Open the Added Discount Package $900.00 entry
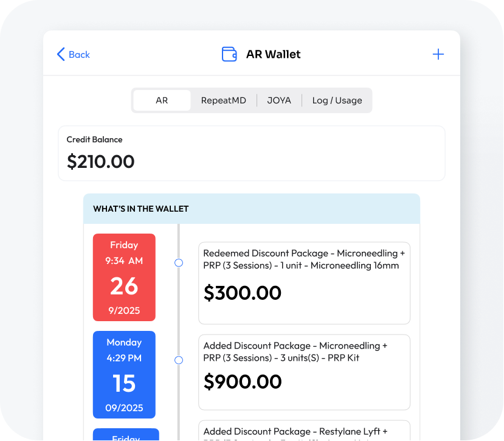This screenshot has width=504, height=441. (x=304, y=372)
